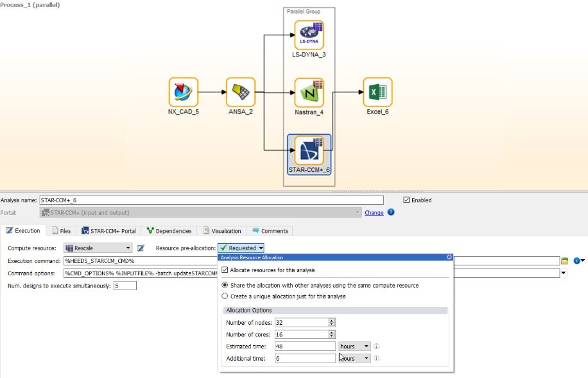Click the Allocation Options heading

click(249, 310)
